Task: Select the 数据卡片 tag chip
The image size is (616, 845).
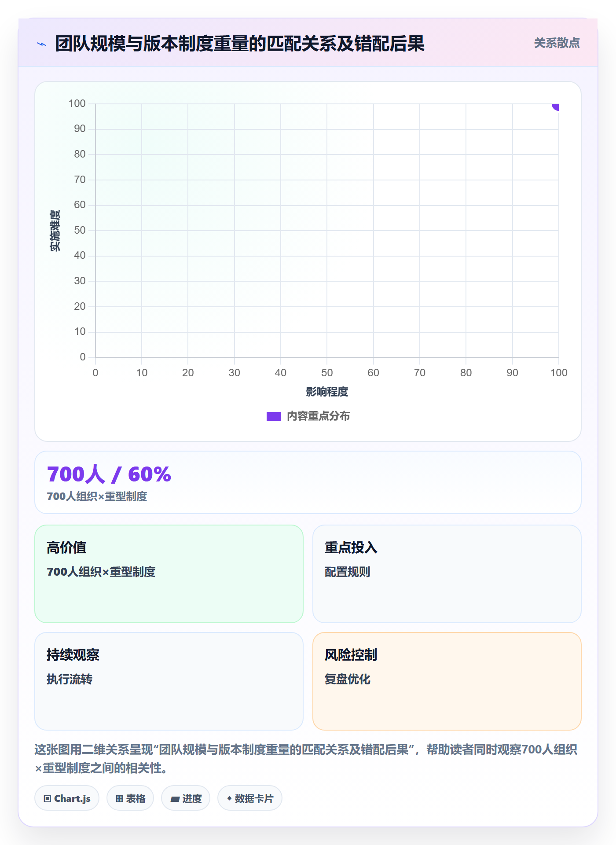Action: [250, 798]
